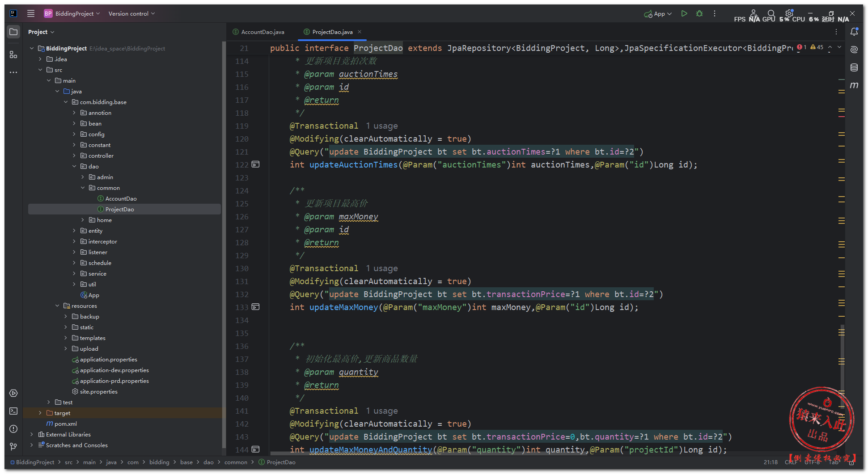Expand the target folder in the tree
Screen dimensions: 868x474
point(40,413)
